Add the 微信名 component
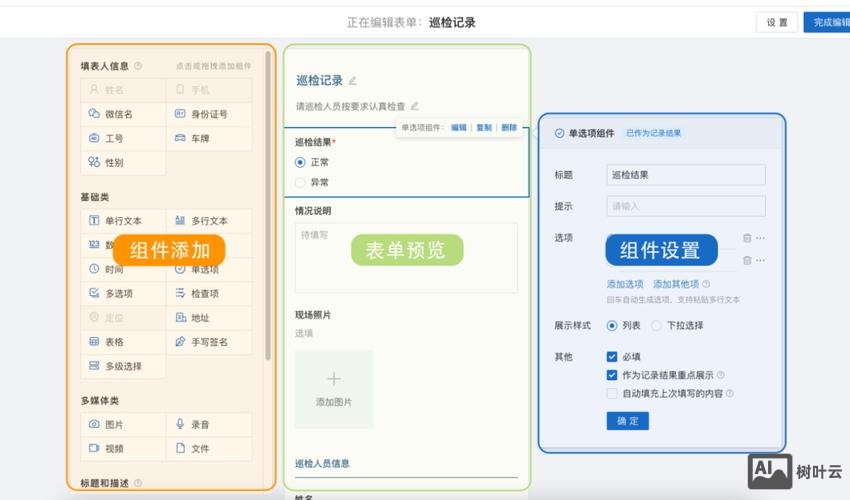Viewport: 850px width, 500px height. click(123, 114)
